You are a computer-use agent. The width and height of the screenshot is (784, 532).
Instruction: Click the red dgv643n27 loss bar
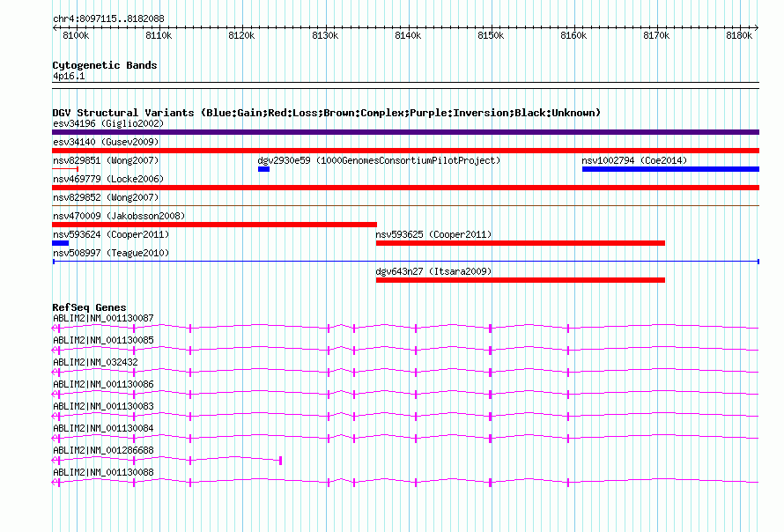[521, 280]
